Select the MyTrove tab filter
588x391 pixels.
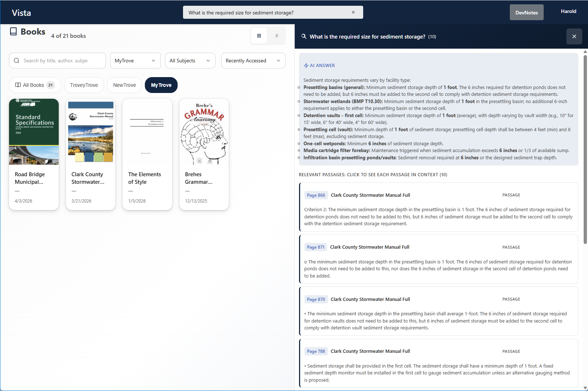pyautogui.click(x=135, y=61)
